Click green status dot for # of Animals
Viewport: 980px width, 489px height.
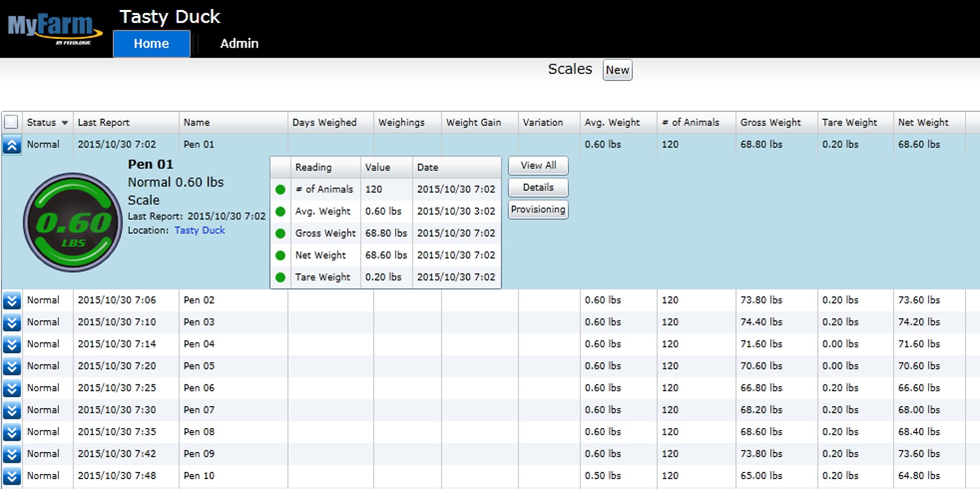[x=280, y=190]
